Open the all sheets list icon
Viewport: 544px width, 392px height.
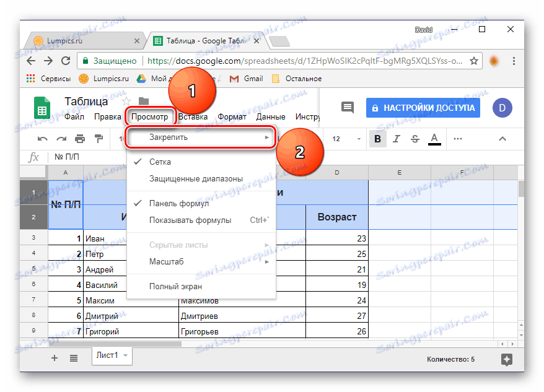(x=74, y=358)
